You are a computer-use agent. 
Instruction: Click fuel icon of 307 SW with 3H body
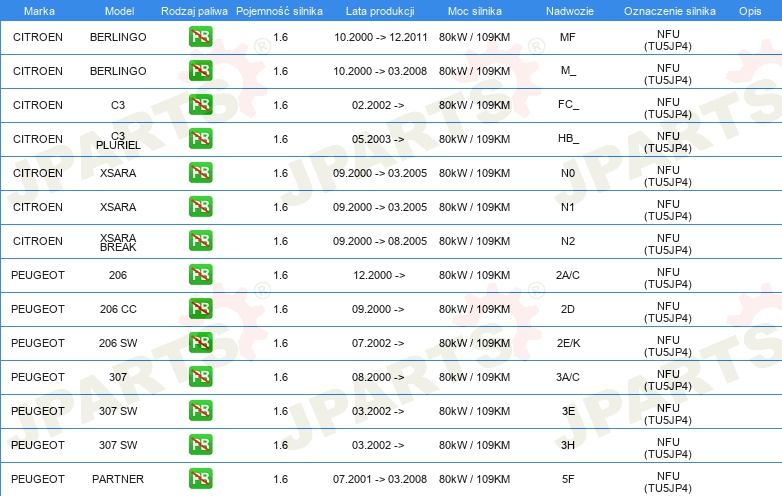(200, 445)
